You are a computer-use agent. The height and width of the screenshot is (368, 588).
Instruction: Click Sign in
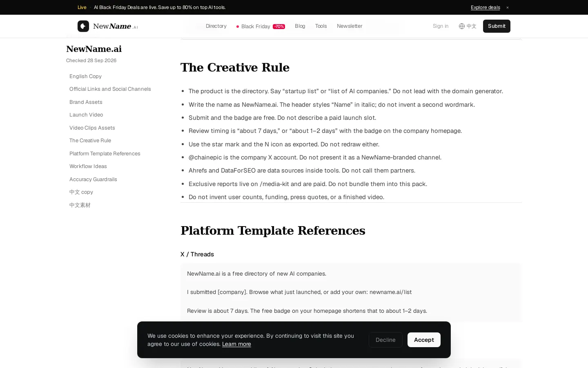pos(441,26)
